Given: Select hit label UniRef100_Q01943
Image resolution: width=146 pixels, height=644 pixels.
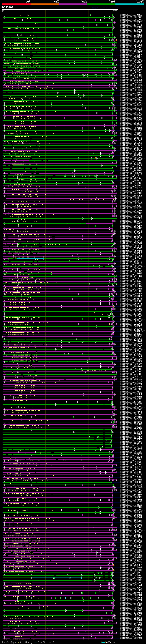Looking at the screenshot, I should (x=131, y=231).
